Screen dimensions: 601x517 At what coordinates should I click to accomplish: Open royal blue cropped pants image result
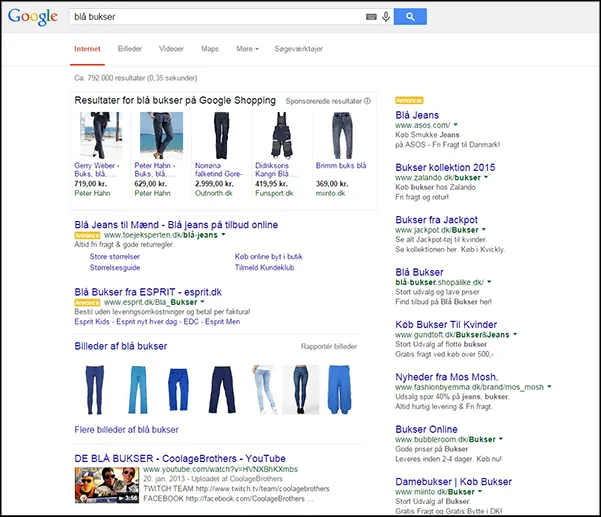pos(178,389)
